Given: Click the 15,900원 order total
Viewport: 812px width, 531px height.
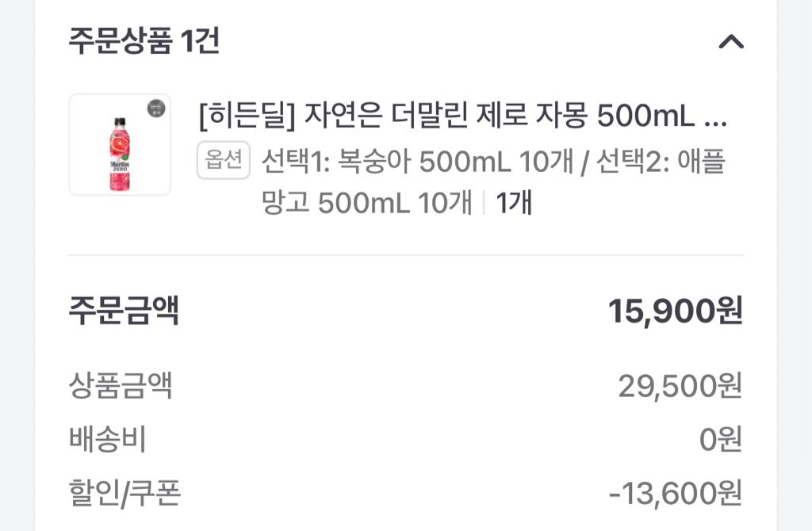Looking at the screenshot, I should coord(675,311).
